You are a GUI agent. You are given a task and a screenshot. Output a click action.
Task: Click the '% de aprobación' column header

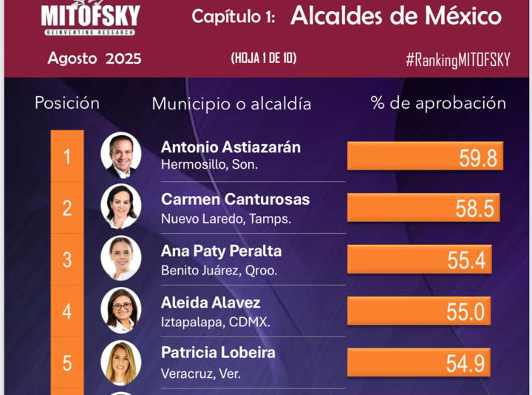438,103
